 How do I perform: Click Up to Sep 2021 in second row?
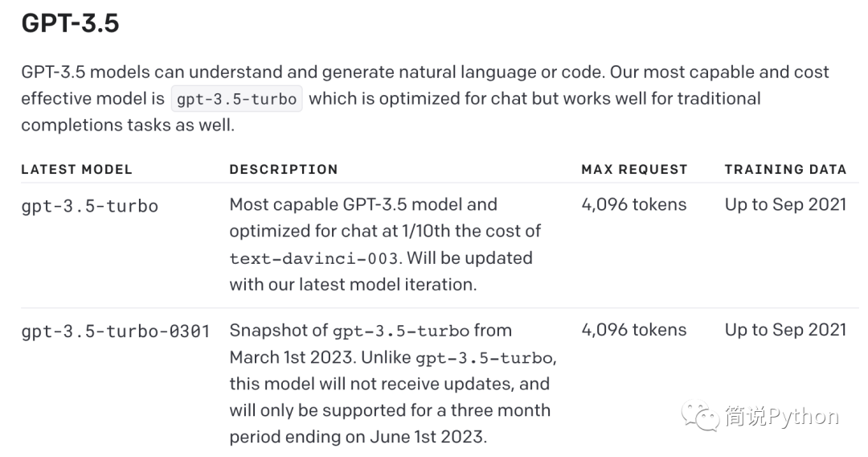[x=785, y=330]
